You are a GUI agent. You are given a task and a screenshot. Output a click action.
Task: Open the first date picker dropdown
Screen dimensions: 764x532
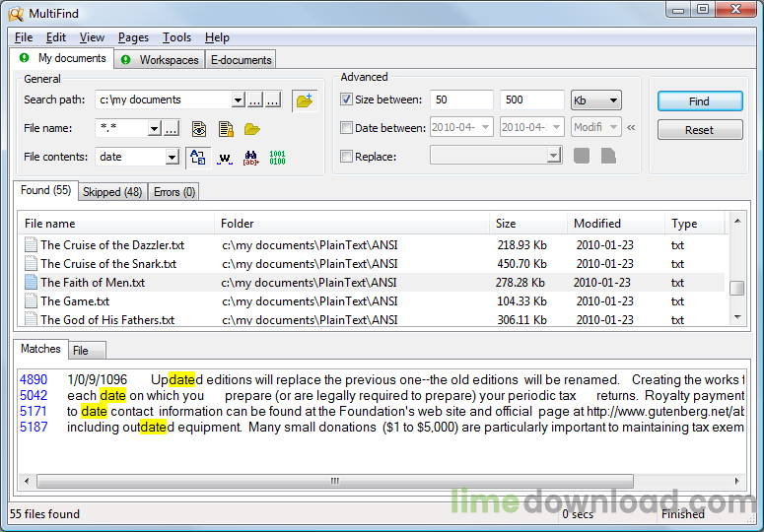[x=485, y=127]
